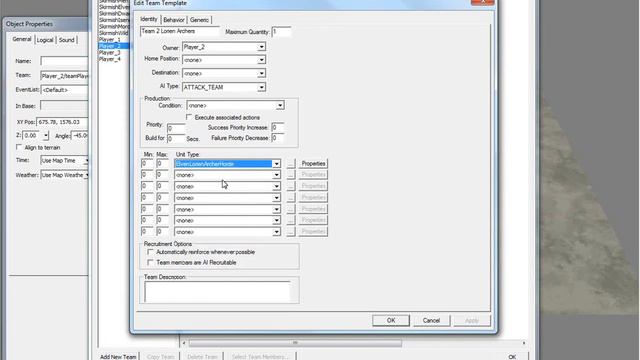Select Player_3 in the team list
This screenshot has height=360, width=640.
110,53
